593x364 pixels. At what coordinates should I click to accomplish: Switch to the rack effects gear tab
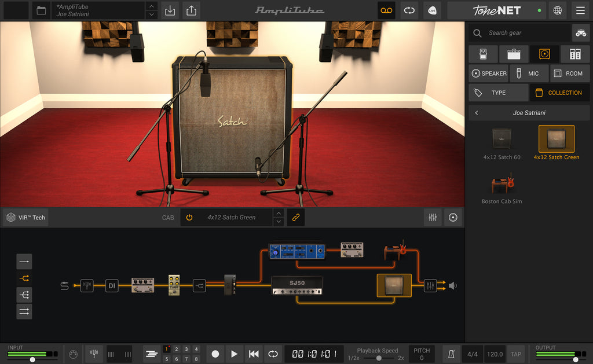(575, 54)
